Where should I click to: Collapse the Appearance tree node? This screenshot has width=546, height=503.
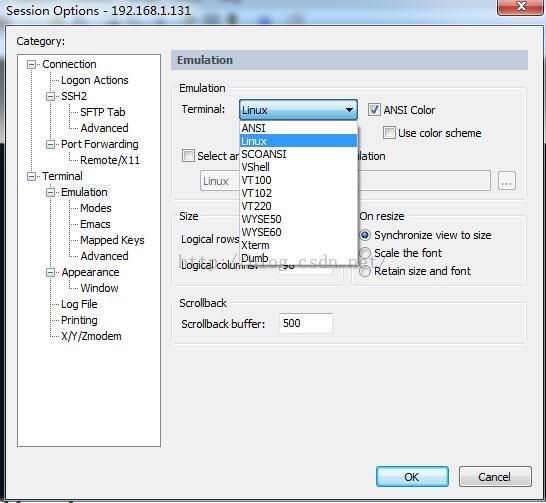click(50, 273)
